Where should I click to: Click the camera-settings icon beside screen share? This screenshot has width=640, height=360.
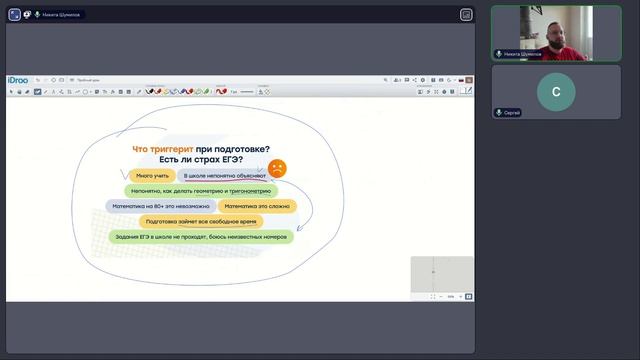[x=27, y=15]
